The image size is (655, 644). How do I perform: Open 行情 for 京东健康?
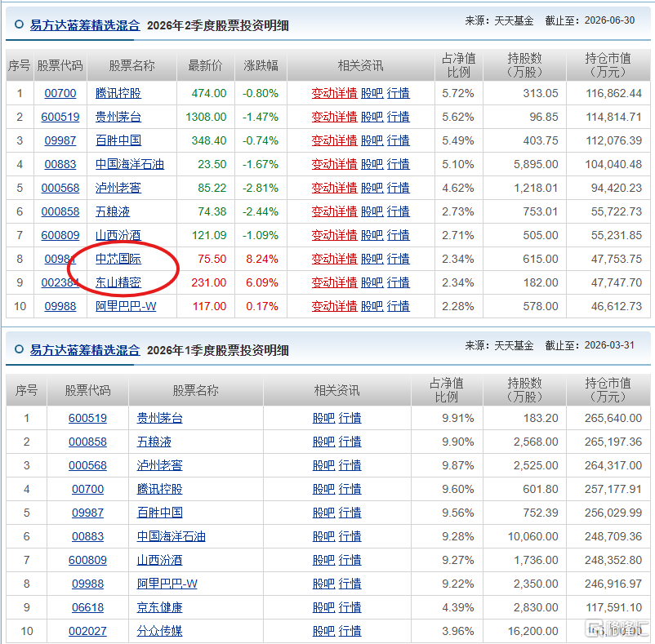pyautogui.click(x=350, y=608)
